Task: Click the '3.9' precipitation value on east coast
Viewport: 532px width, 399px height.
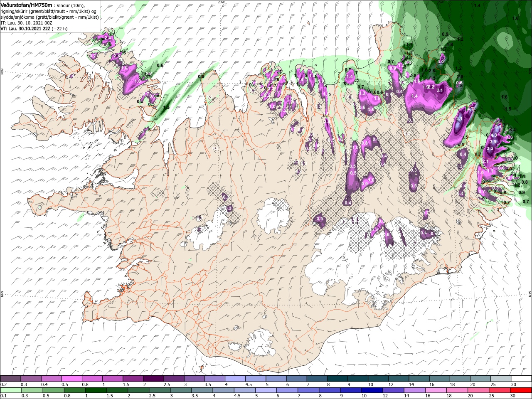Action: 493,142
